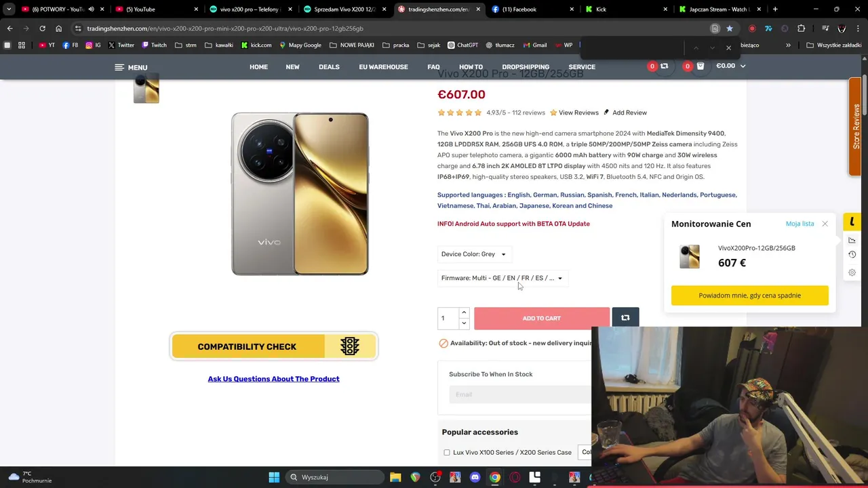This screenshot has height=488, width=868.
Task: Click the shopping cart icon in header
Action: [x=701, y=66]
